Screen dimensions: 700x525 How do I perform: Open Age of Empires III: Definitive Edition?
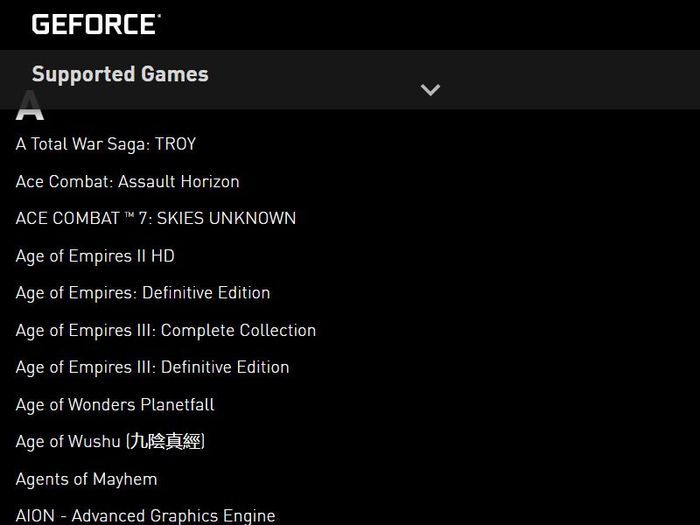coord(152,368)
